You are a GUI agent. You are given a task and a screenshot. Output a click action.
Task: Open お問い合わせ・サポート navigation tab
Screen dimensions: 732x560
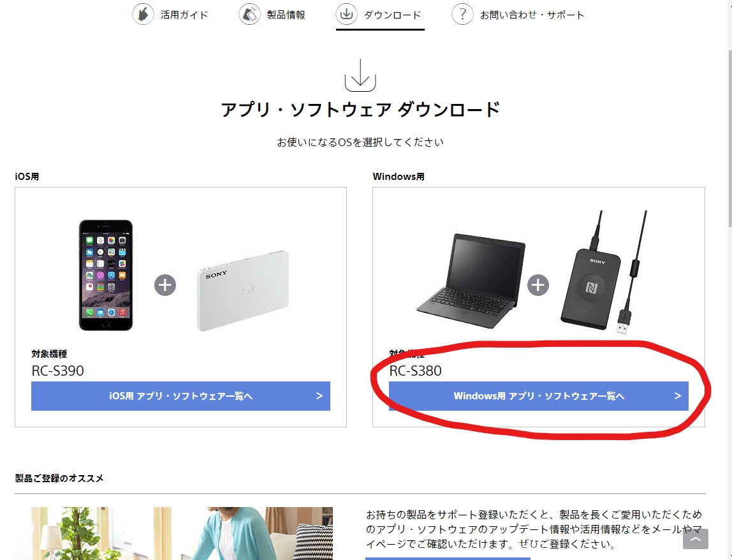(518, 15)
